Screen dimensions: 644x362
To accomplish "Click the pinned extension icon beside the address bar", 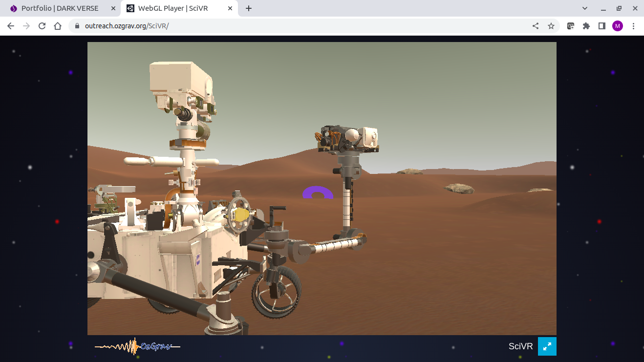I will point(570,26).
